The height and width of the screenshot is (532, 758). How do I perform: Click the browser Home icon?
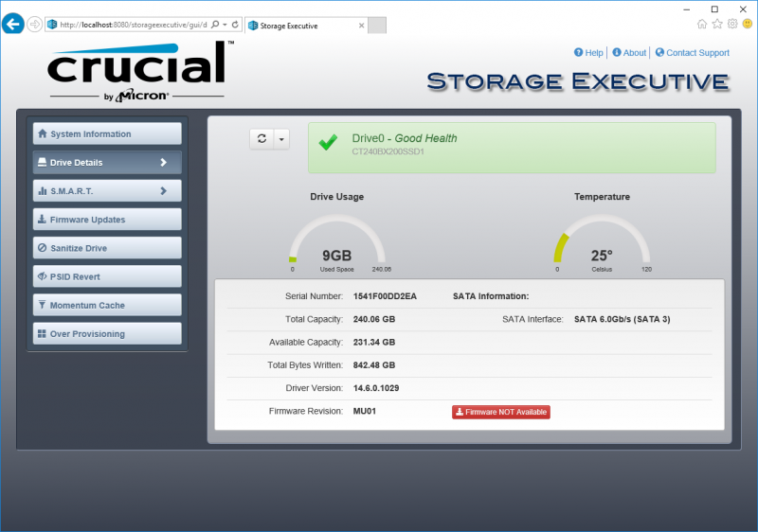[x=702, y=24]
